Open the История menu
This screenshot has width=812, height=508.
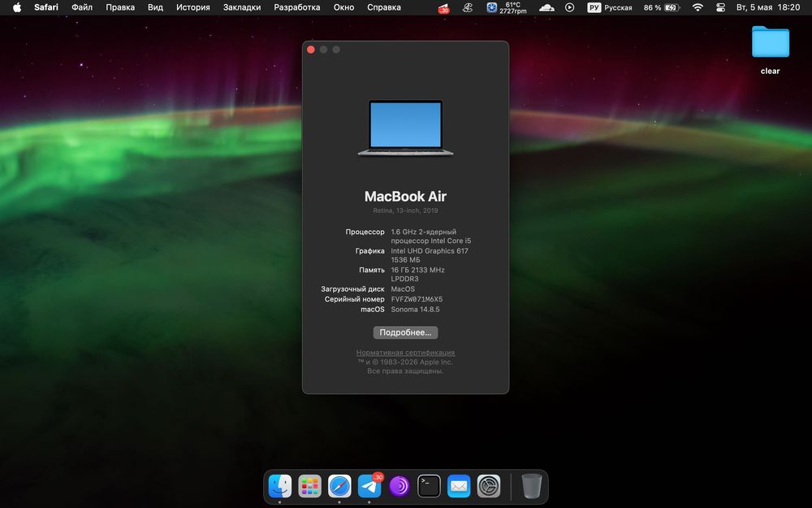[193, 7]
